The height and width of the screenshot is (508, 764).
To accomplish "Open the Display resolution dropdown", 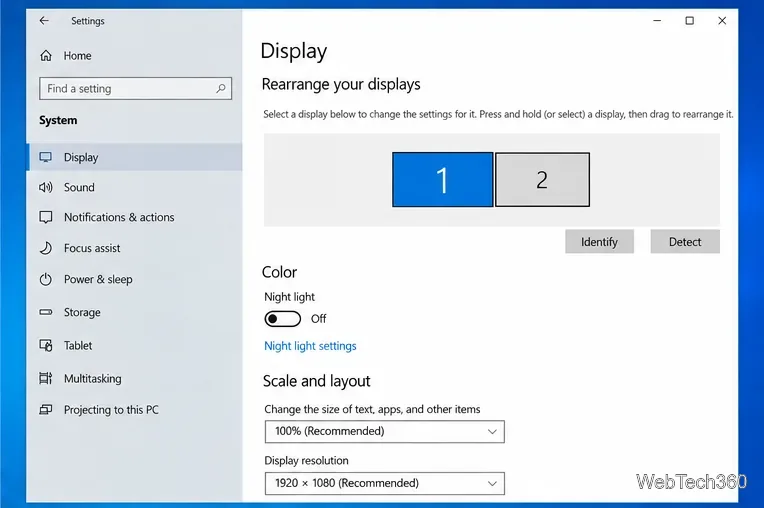I will 384,483.
